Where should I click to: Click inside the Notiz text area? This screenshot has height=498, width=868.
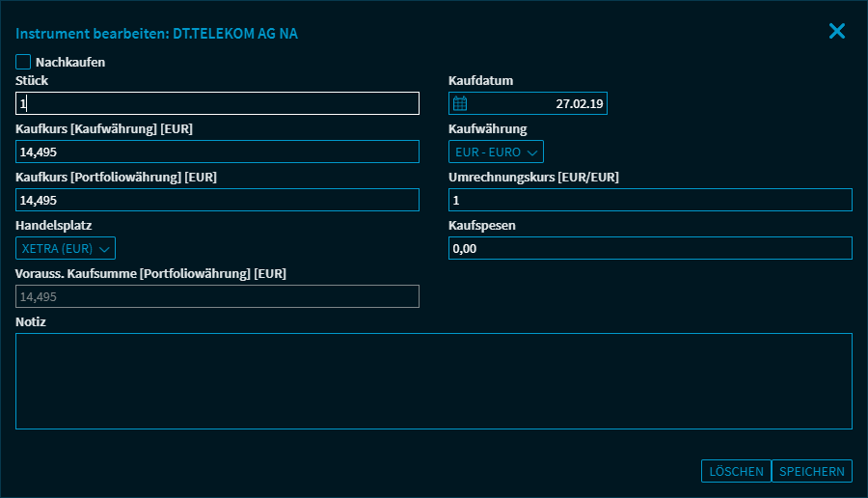pyautogui.click(x=434, y=381)
